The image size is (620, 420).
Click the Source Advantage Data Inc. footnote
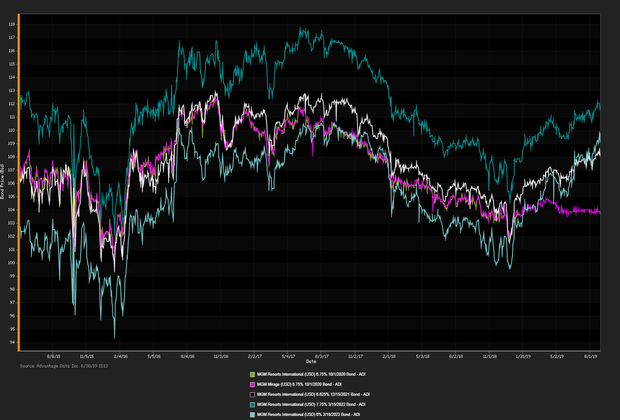[64, 366]
